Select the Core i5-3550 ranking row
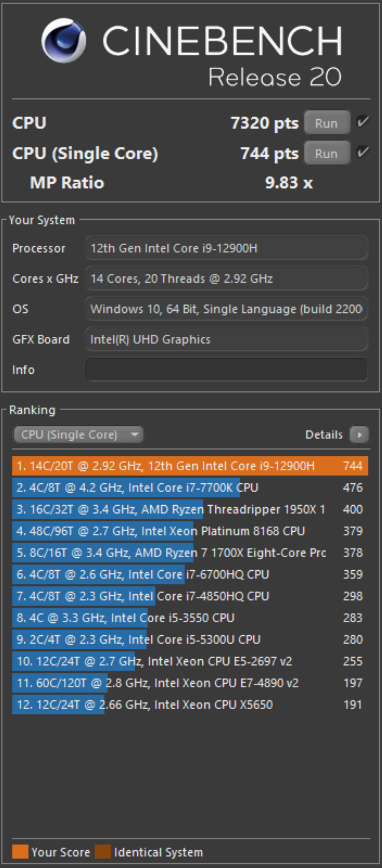The height and width of the screenshot is (868, 382). 190,618
